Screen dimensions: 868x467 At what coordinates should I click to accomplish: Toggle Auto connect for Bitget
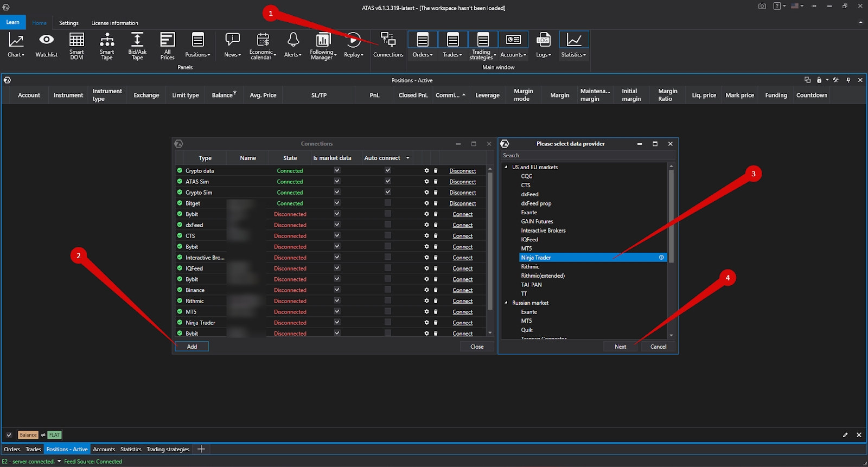click(x=387, y=203)
